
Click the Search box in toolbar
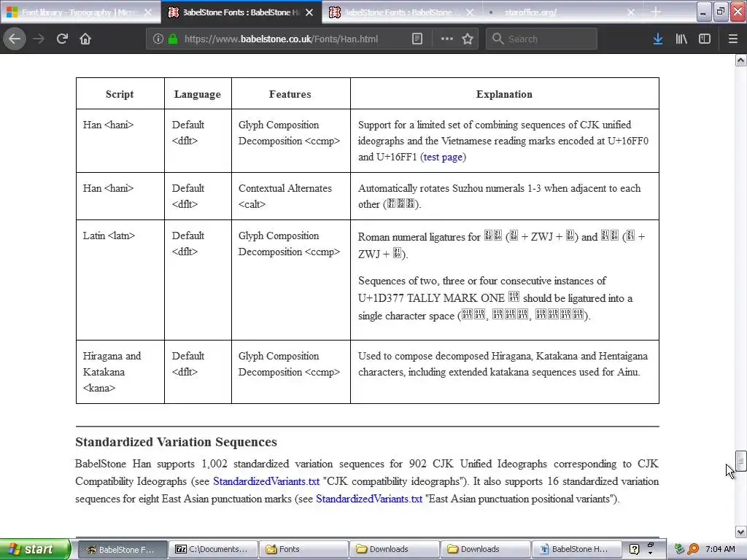pos(541,39)
